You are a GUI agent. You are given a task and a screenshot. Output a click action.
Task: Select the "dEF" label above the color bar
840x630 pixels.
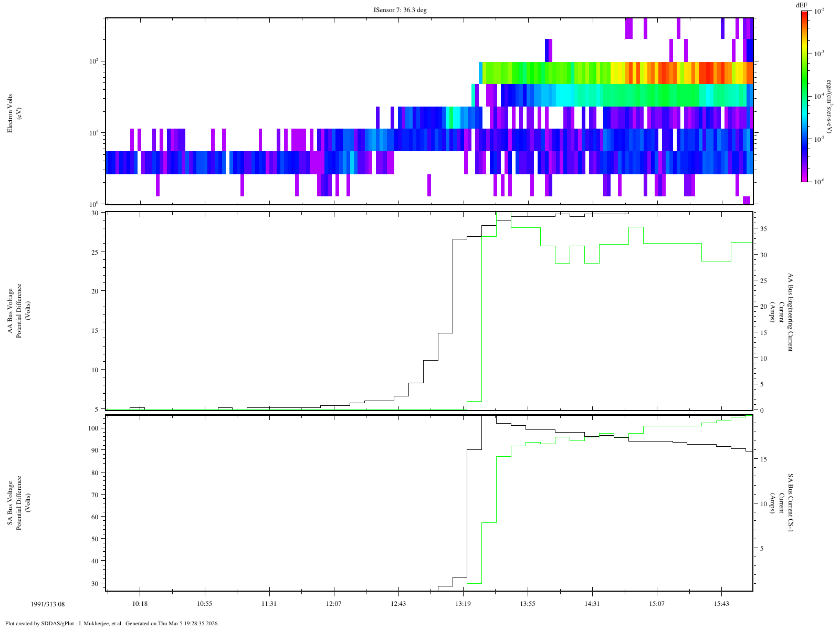(x=801, y=5)
